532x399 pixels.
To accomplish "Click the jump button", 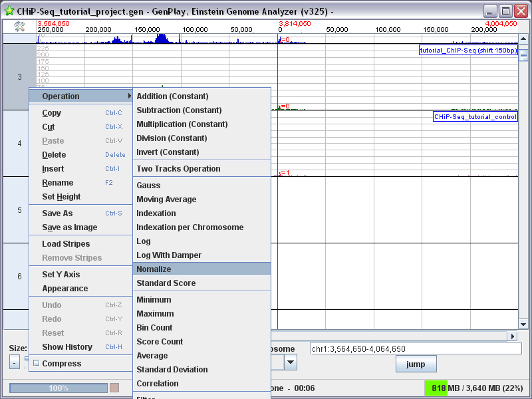I will click(416, 364).
